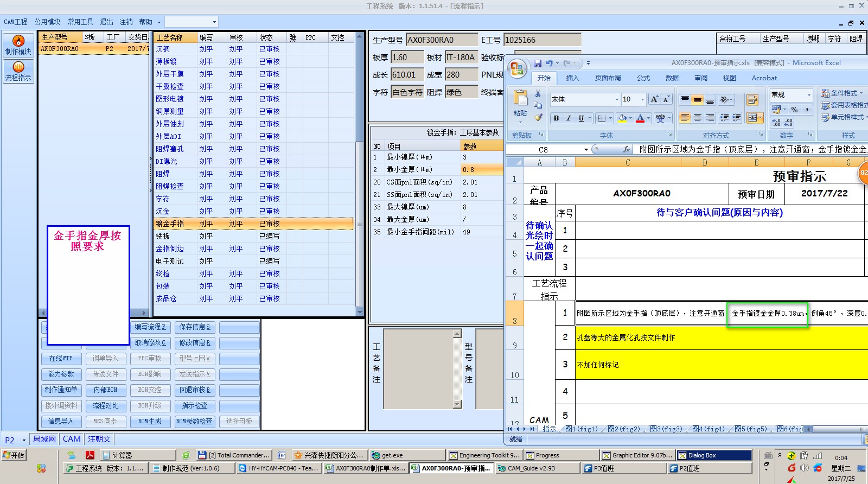This screenshot has height=484, width=868.
Task: Select the Format Painter brush
Action: point(538,117)
